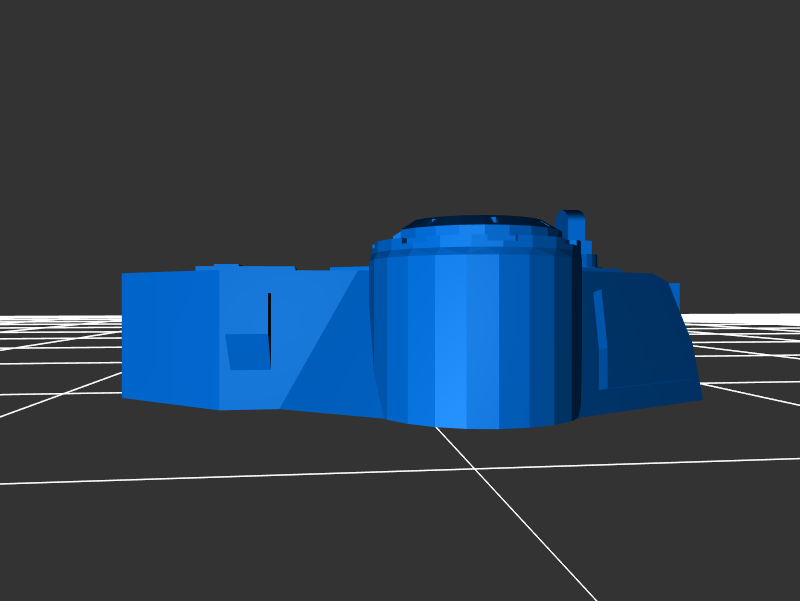Screen dimensions: 800x601
Task: Click the small post atop the cylinder's right side
Action: 572,225
